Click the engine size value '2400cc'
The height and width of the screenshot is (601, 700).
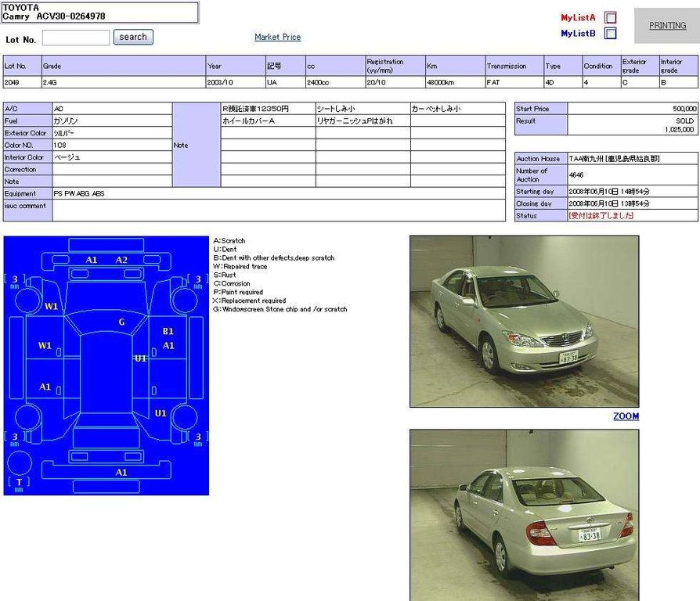click(x=318, y=82)
